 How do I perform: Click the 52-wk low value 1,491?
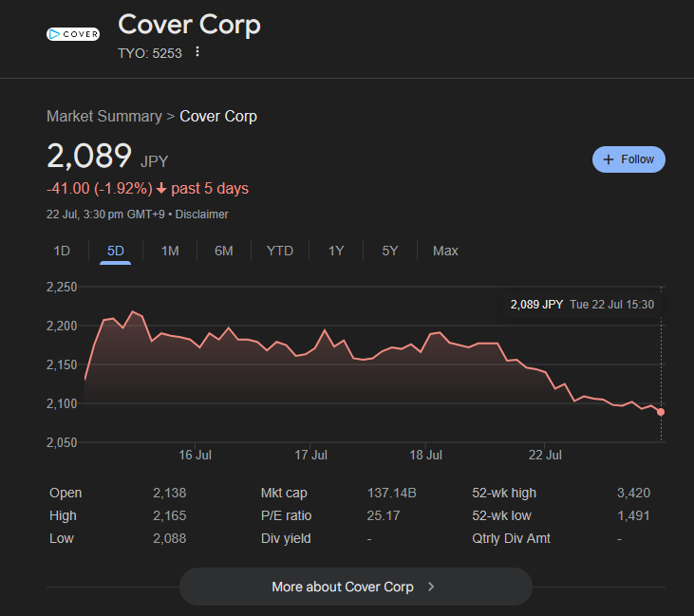[x=634, y=516]
